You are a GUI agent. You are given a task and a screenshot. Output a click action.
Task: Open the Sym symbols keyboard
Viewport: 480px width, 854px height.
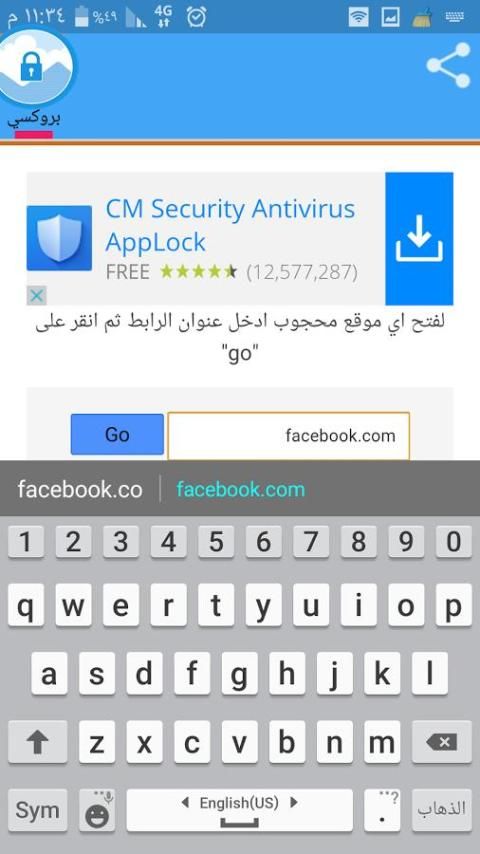(38, 810)
